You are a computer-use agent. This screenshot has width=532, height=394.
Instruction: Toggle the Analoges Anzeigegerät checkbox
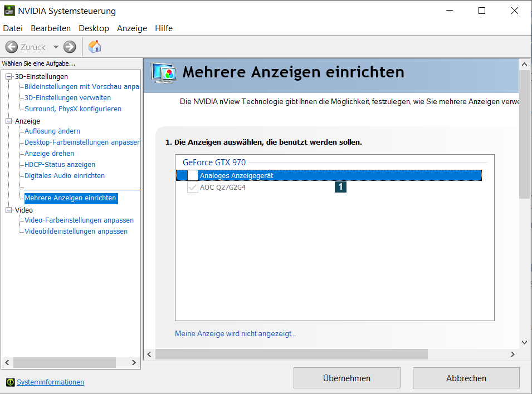click(192, 175)
